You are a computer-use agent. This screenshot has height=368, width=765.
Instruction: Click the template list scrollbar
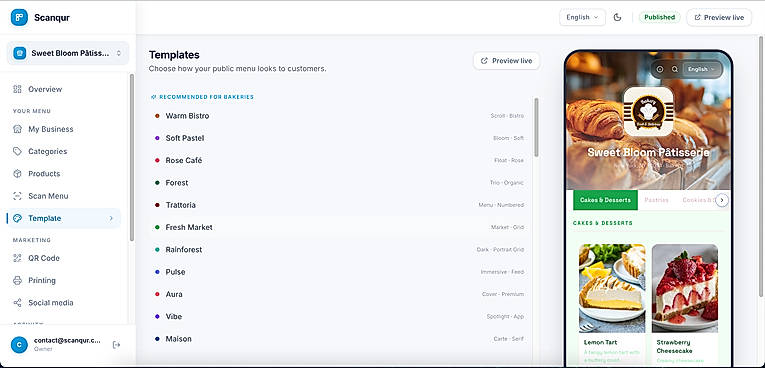[537, 127]
